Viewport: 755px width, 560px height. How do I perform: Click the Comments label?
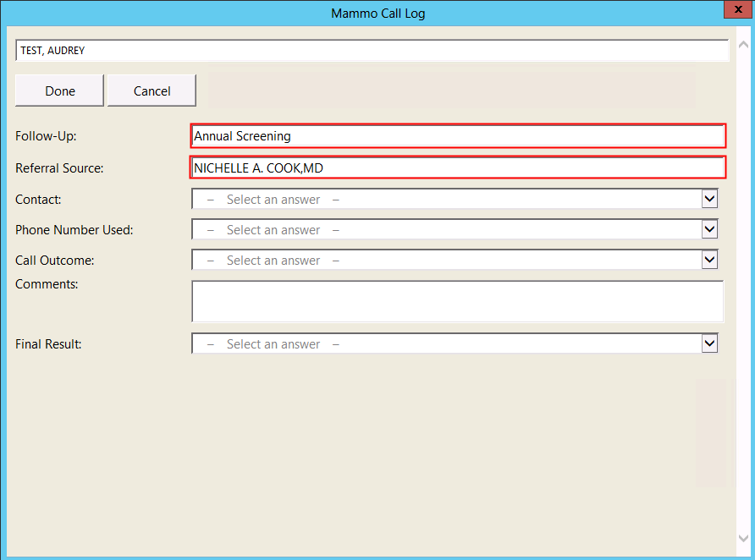pos(47,284)
